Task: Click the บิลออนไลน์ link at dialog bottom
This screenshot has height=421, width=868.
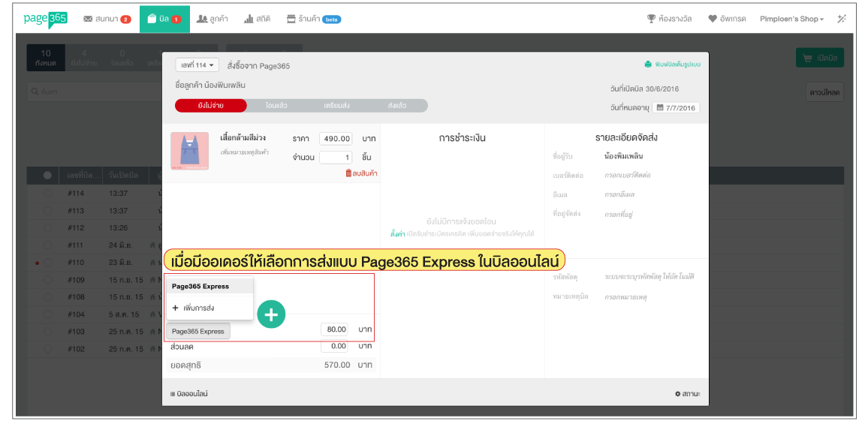Action: pyautogui.click(x=188, y=393)
